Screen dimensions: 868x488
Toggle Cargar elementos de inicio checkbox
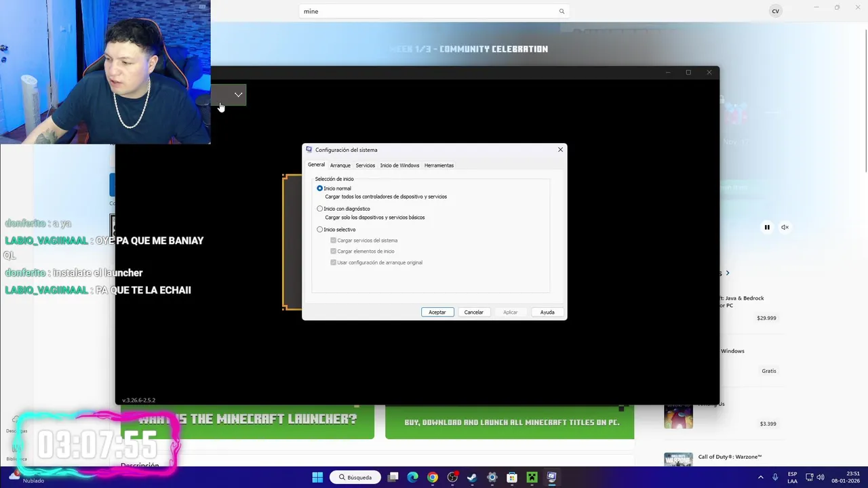tap(333, 251)
